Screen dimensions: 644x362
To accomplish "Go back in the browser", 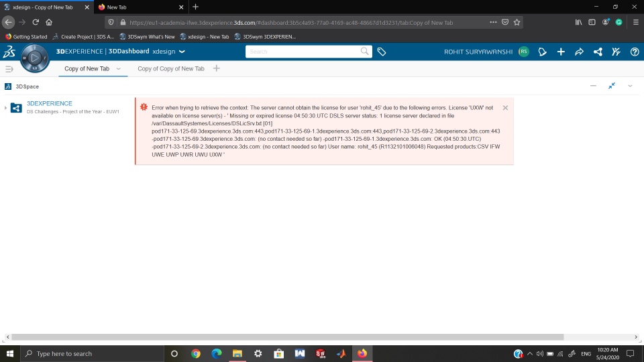I will (8, 22).
